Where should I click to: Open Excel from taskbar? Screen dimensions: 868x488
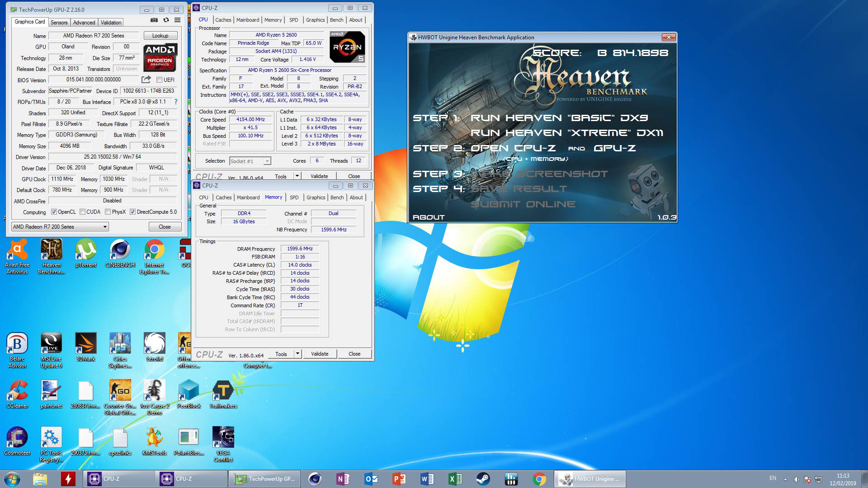coord(455,479)
